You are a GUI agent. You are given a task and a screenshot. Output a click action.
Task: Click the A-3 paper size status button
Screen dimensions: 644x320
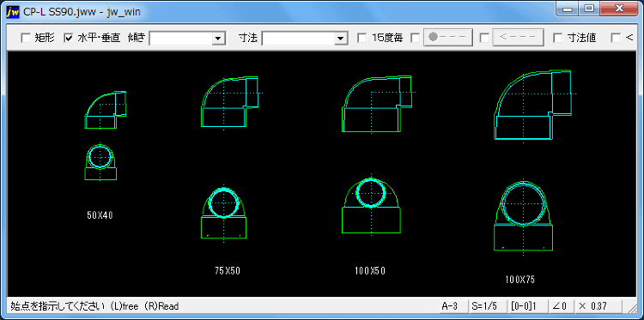coord(453,306)
